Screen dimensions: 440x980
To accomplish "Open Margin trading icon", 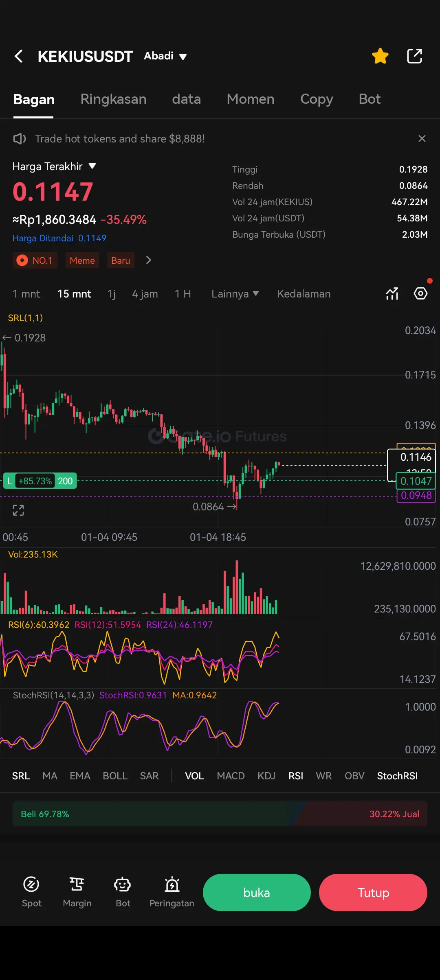I will [77, 892].
